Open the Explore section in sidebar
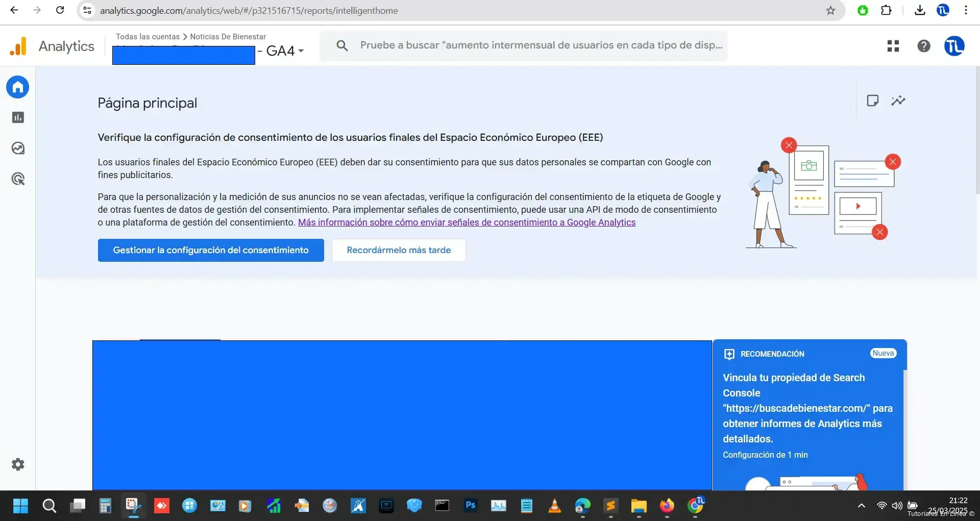This screenshot has width=980, height=521. point(18,148)
